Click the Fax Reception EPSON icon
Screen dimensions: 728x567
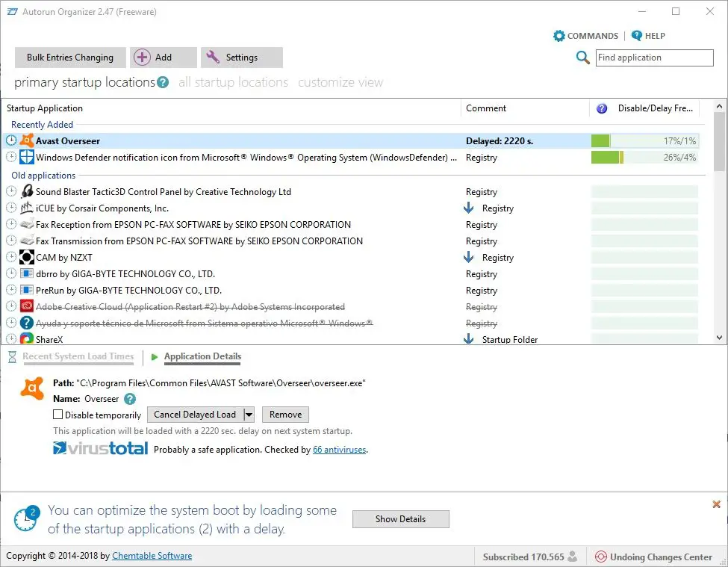click(x=27, y=224)
